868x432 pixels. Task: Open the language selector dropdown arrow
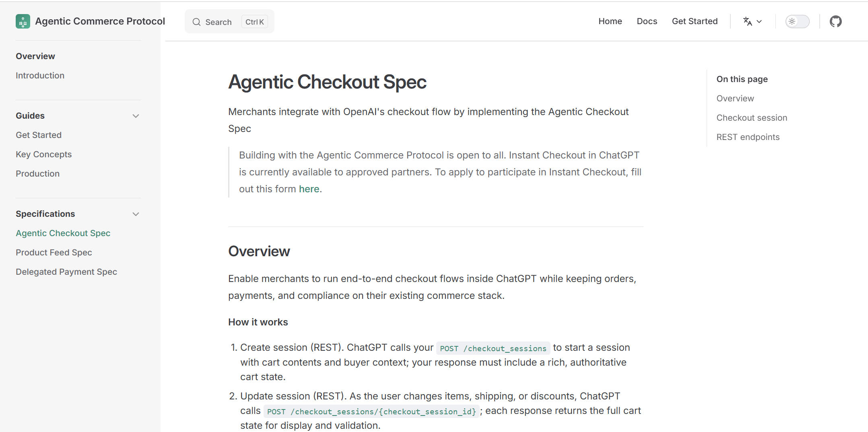759,21
